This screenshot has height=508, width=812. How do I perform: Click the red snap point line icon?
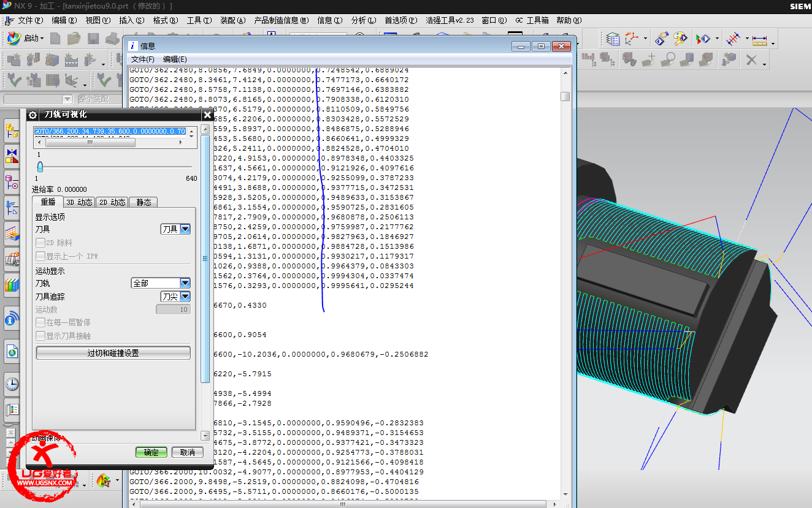(x=733, y=39)
